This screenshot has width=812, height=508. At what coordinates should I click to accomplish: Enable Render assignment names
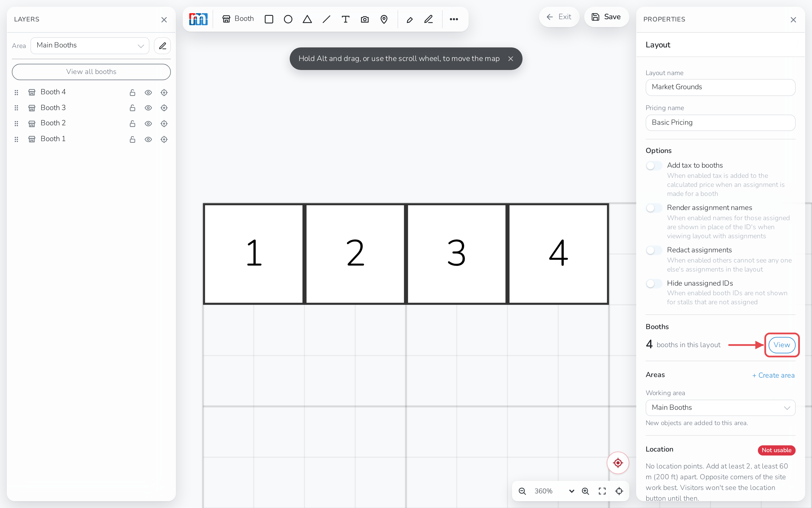(x=654, y=208)
